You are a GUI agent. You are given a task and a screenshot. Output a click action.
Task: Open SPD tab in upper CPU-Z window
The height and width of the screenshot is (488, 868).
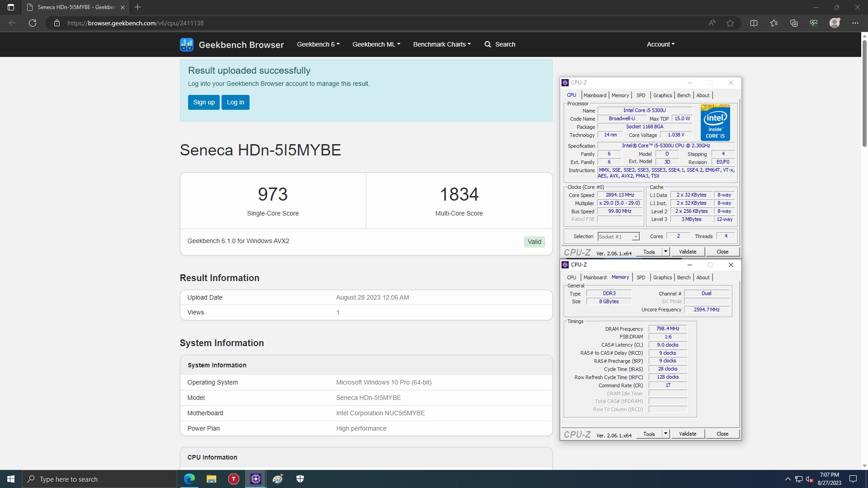coord(641,95)
